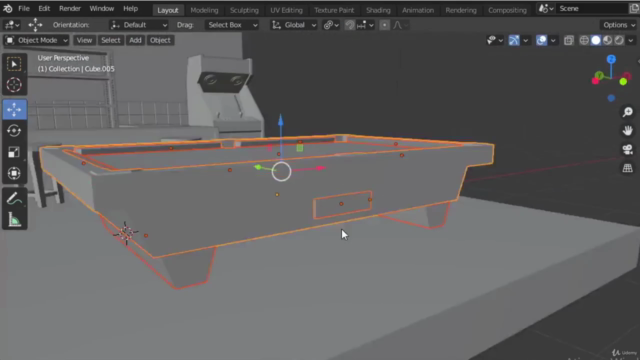
Task: Click the Z axis on navigation gizmo
Action: 611,60
